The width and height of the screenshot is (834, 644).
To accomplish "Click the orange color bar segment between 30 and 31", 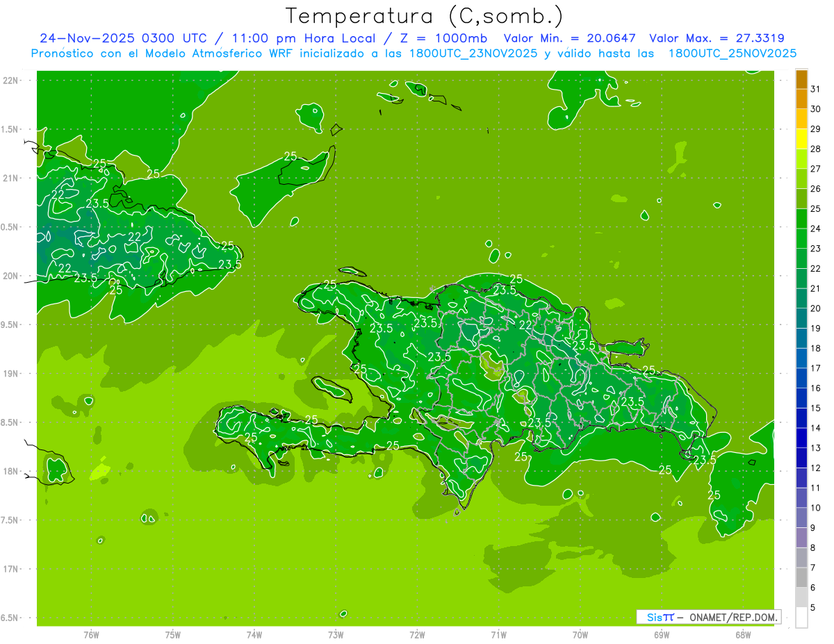I will (801, 99).
